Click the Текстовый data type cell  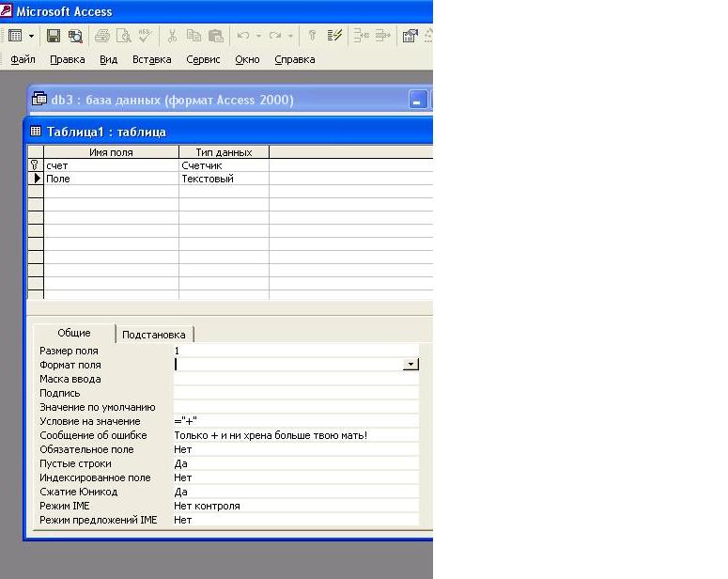click(224, 179)
